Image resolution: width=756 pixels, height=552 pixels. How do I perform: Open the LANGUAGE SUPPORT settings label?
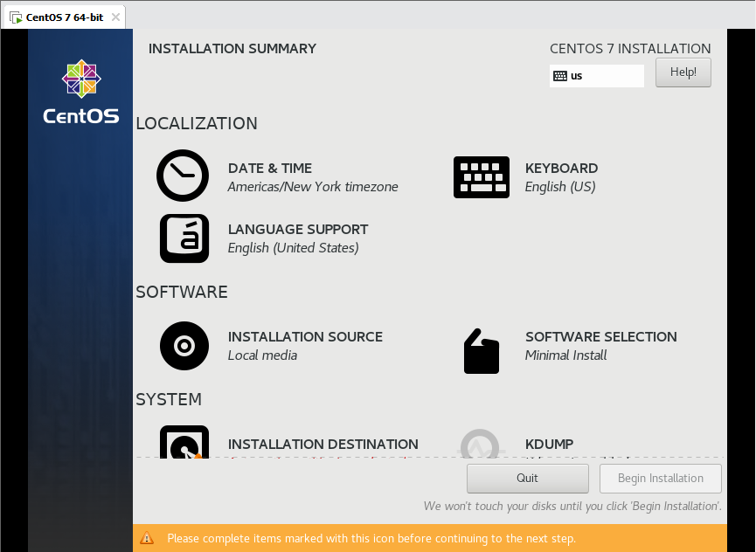point(298,230)
